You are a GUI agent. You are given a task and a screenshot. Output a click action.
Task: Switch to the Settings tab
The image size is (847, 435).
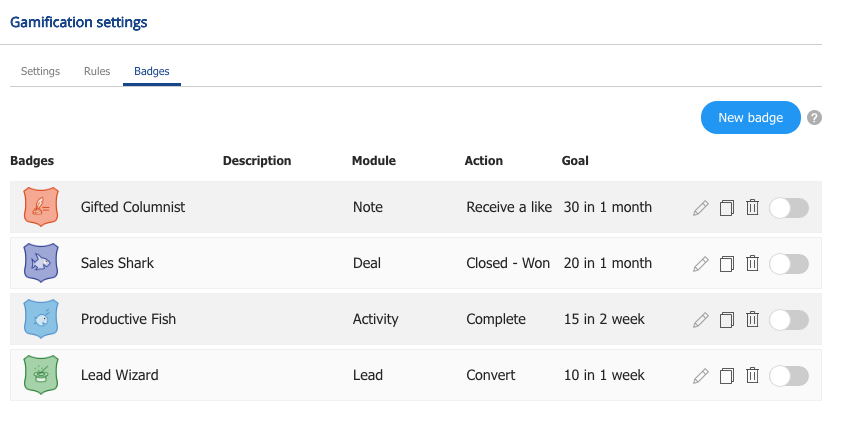[x=41, y=71]
